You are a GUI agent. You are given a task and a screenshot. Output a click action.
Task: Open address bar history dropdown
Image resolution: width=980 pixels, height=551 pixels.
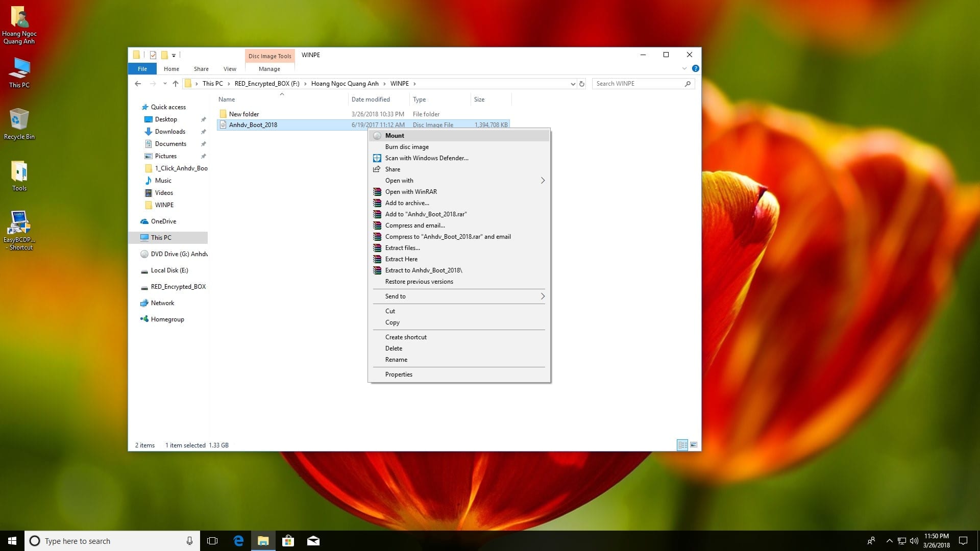(573, 84)
